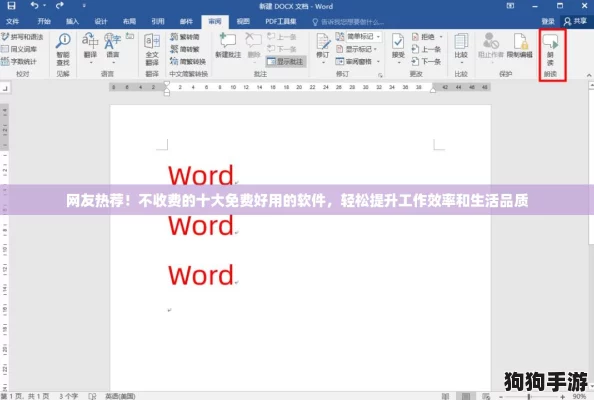Open the 文件 (File) tab
Image resolution: width=594 pixels, height=400 pixels.
(x=13, y=21)
